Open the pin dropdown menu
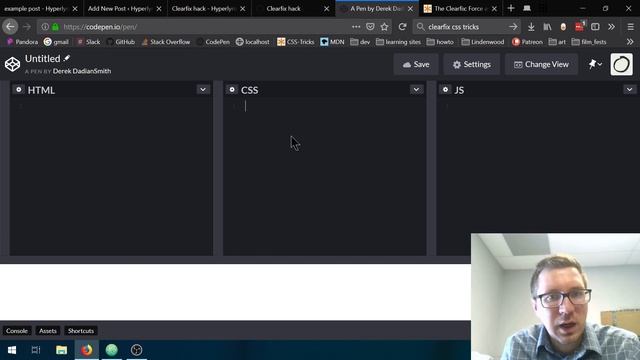 pyautogui.click(x=595, y=64)
